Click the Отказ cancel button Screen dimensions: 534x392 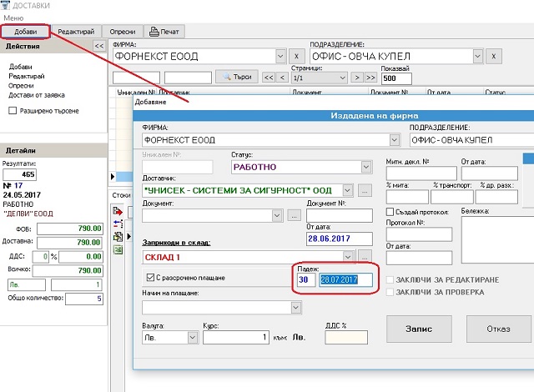(x=498, y=329)
